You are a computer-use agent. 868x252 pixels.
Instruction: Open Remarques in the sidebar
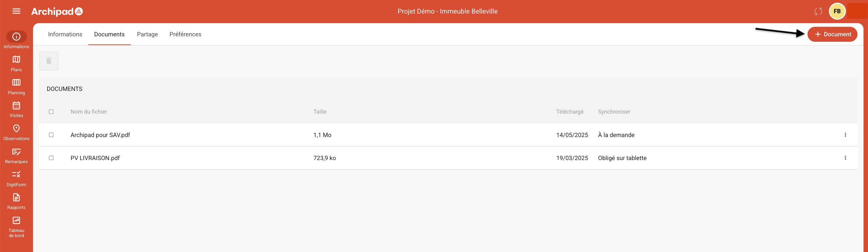(16, 155)
